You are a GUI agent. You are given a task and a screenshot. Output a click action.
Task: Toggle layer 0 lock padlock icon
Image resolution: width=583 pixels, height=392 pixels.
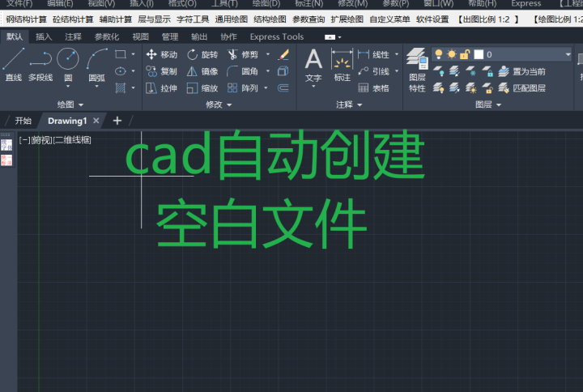pos(465,54)
